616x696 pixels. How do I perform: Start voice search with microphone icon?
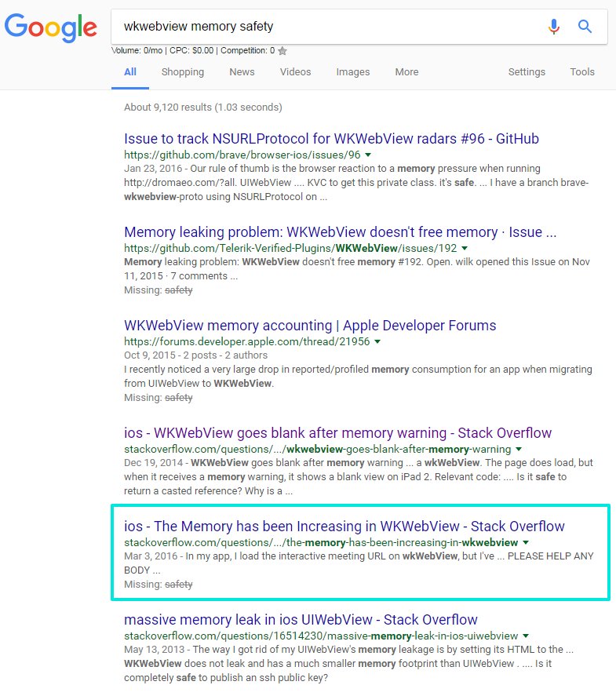click(553, 26)
